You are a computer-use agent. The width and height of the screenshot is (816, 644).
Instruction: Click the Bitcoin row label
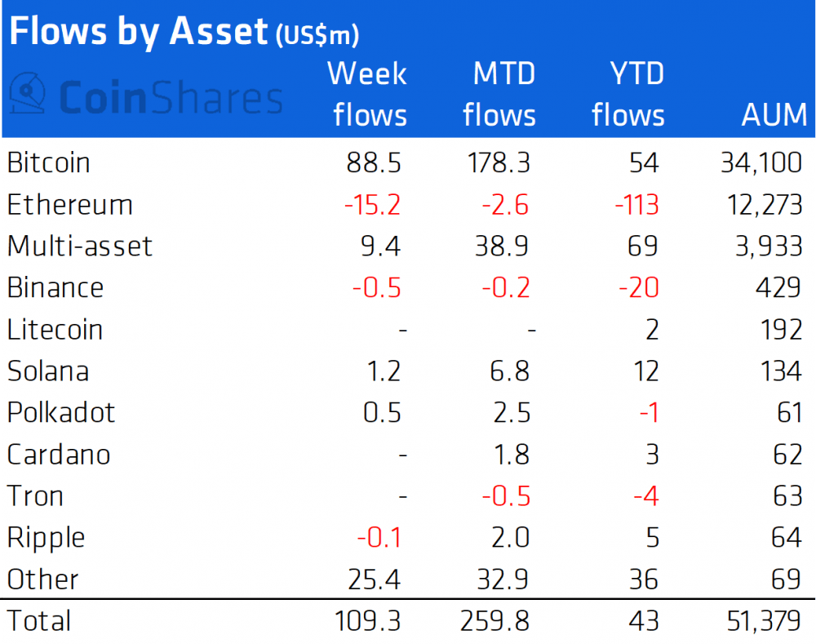(49, 162)
